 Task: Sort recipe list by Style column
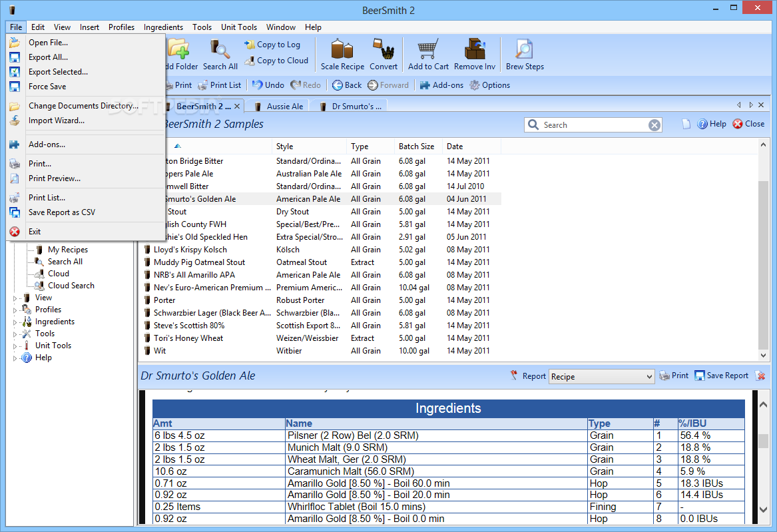click(x=309, y=146)
